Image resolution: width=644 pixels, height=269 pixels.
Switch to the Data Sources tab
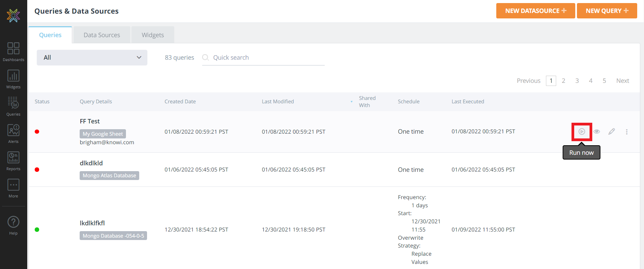click(x=102, y=35)
